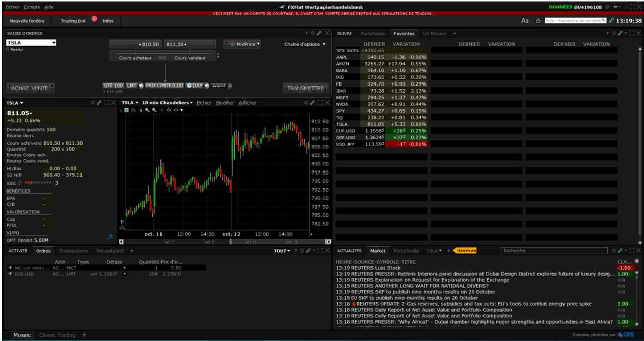Switch to the US Movers tab
This screenshot has height=341, width=644.
434,33
